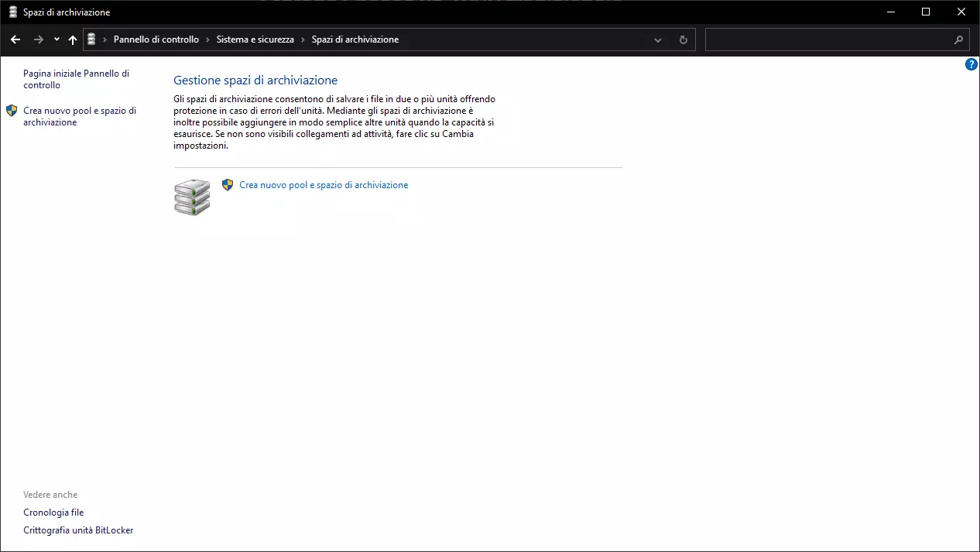Refresh the Spazi di archiviazione page
The width and height of the screenshot is (980, 552).
click(683, 39)
